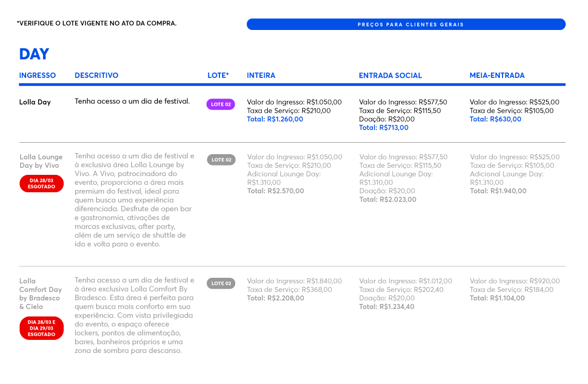The width and height of the screenshot is (588, 384).
Task: Click 'Total: R$713,00' in Entrada Social
Action: pyautogui.click(x=384, y=127)
